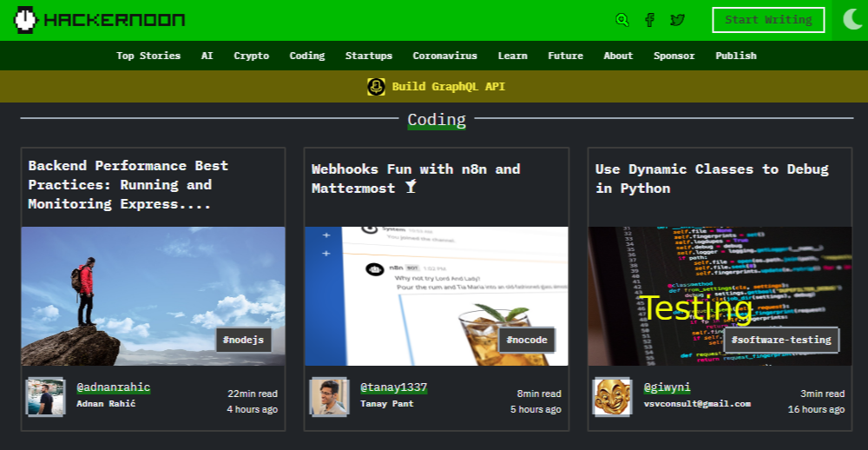Screen dimensions: 868x450
Task: Click the golden mask avatar of giwyni
Action: pos(612,397)
